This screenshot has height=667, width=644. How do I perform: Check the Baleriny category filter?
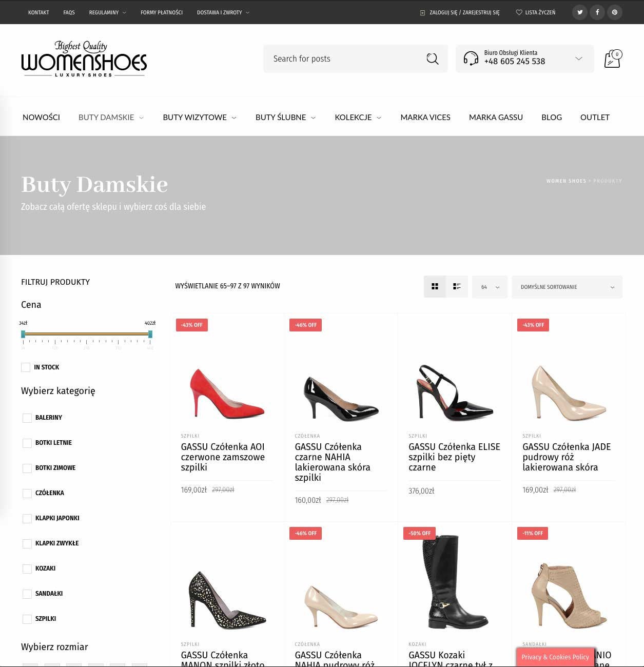click(27, 418)
